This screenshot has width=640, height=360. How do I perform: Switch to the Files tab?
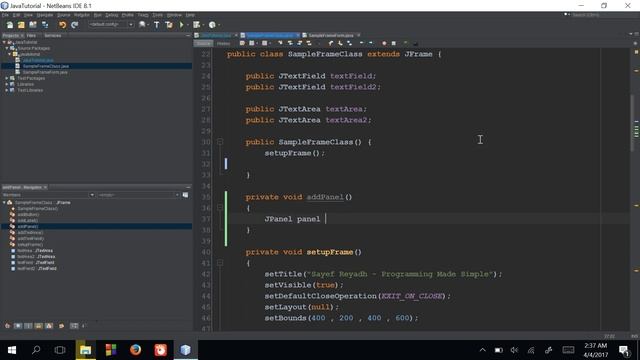31,36
